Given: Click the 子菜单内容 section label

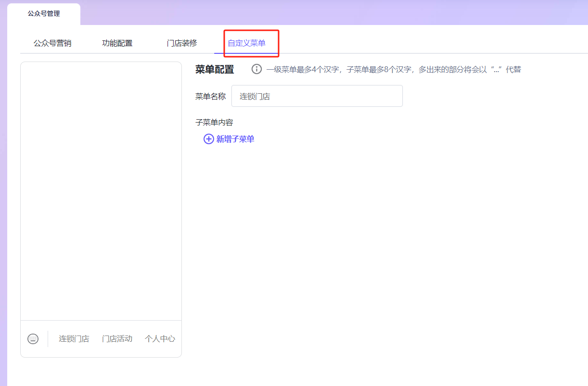Looking at the screenshot, I should 214,122.
